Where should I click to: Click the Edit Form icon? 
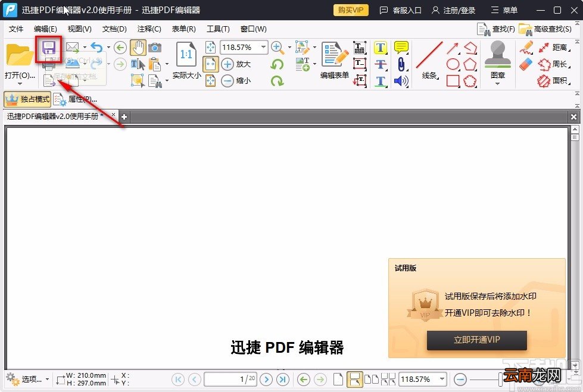coord(335,55)
